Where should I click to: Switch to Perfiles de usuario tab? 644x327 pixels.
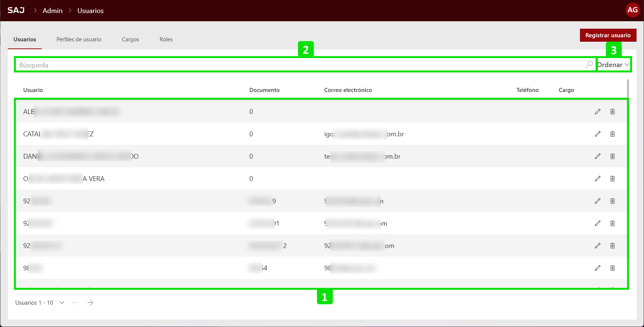(79, 39)
